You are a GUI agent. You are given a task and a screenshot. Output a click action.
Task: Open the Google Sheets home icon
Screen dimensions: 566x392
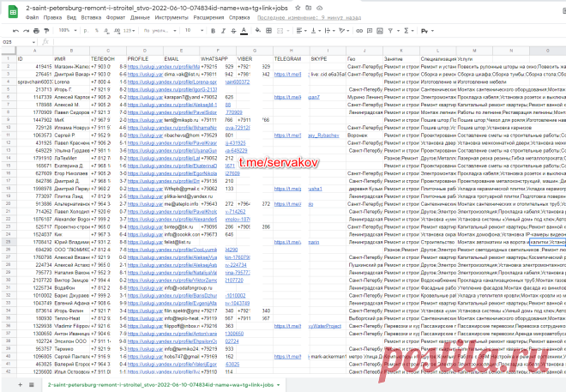click(x=14, y=12)
